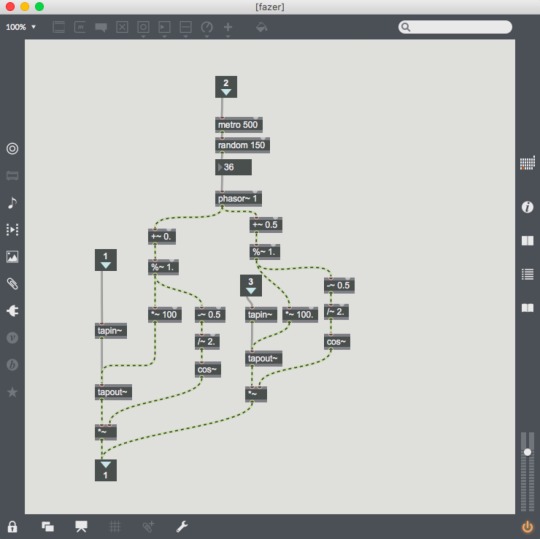
Task: Add a button object from toolbar
Action: [x=143, y=27]
